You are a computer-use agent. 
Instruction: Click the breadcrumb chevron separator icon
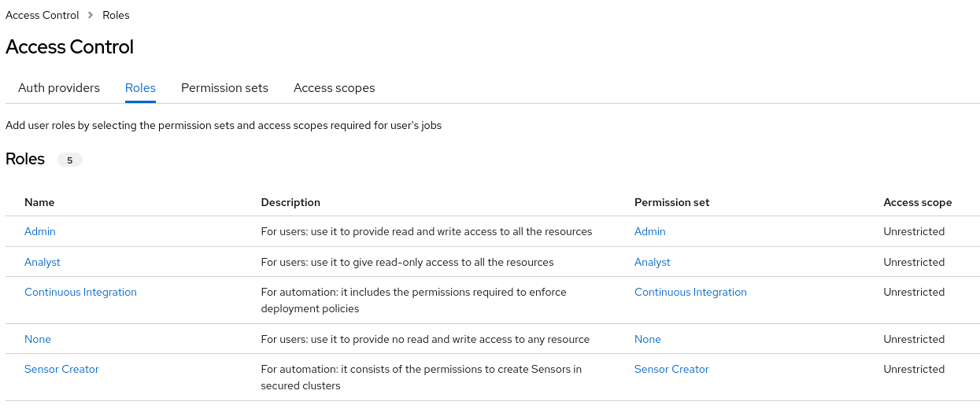click(91, 16)
